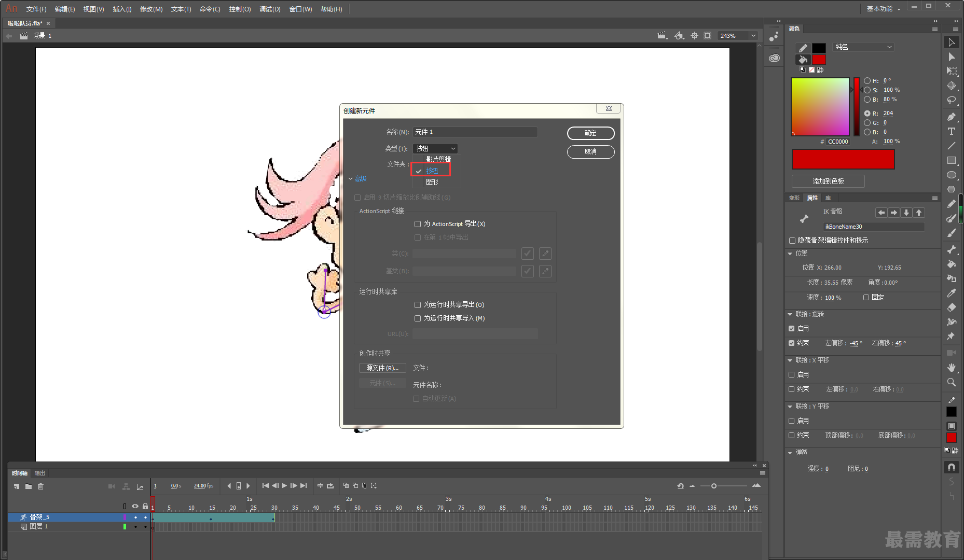This screenshot has height=560, width=964.
Task: Confirm symbol creation with OK button
Action: [591, 133]
